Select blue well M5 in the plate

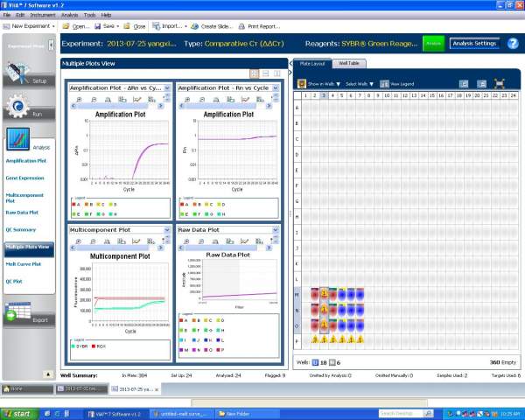coord(342,294)
